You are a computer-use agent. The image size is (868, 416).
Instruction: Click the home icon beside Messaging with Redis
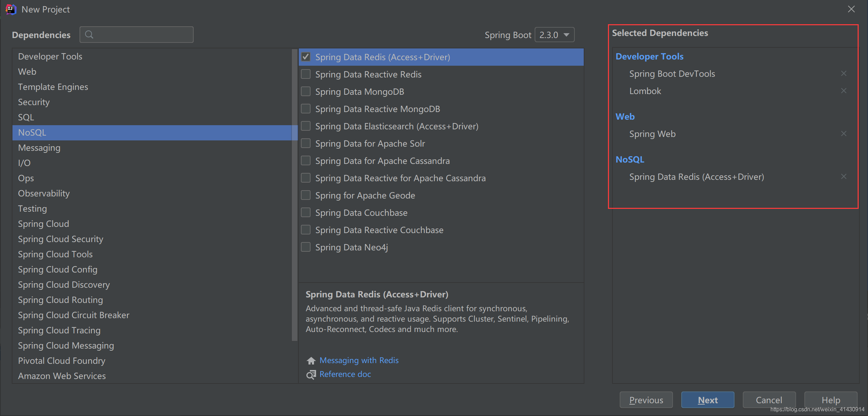[x=311, y=360]
